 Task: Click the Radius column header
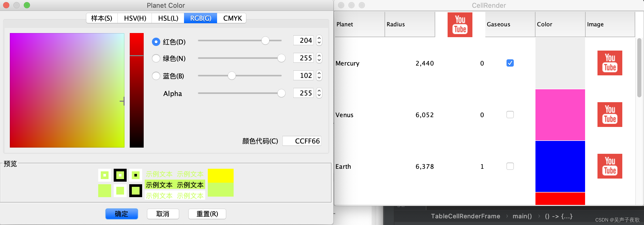(410, 25)
